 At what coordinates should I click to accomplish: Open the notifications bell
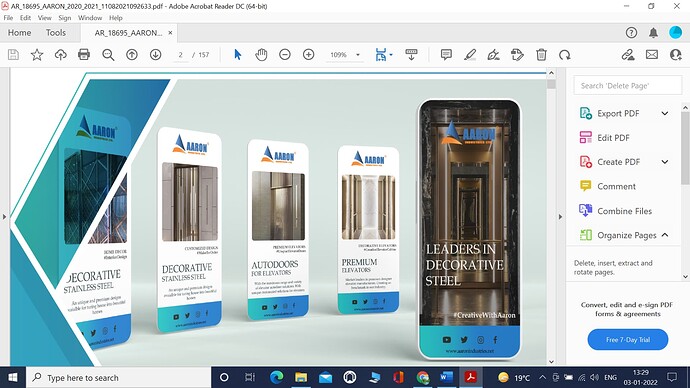click(x=653, y=33)
